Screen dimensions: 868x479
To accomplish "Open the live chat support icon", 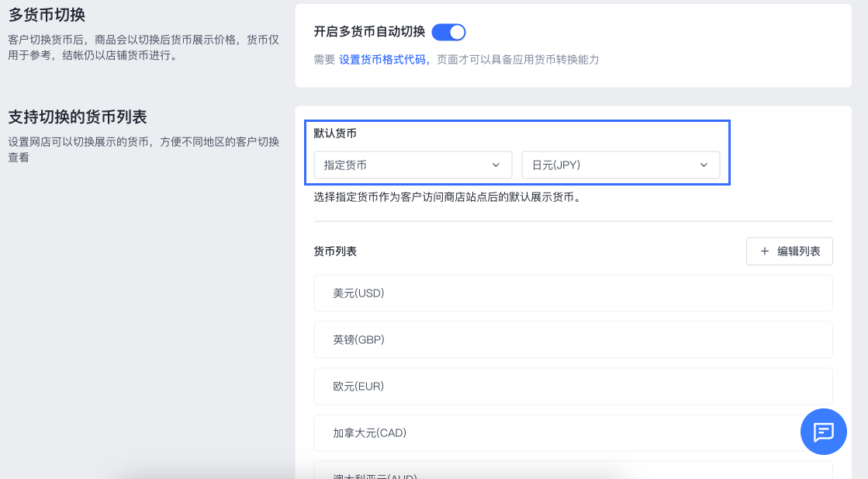I will click(x=823, y=432).
